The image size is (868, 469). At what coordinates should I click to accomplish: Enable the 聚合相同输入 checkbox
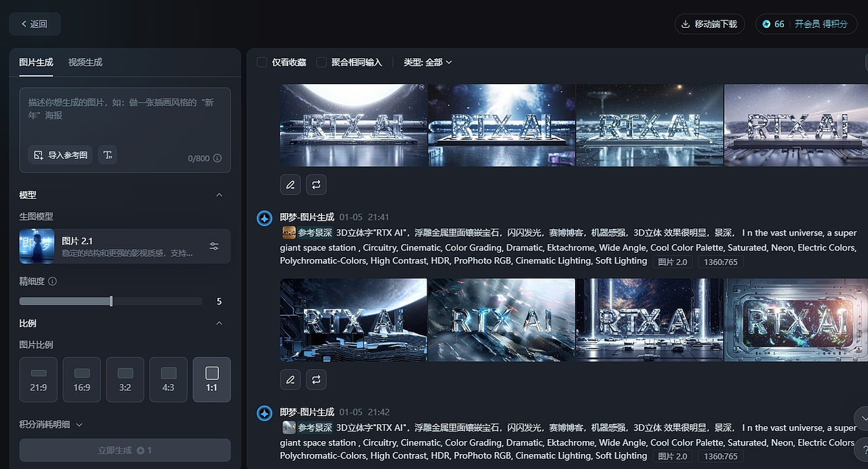pyautogui.click(x=321, y=62)
